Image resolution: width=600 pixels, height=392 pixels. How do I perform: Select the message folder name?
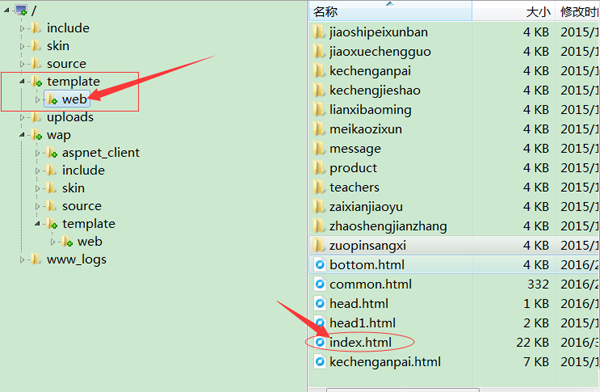pos(355,149)
